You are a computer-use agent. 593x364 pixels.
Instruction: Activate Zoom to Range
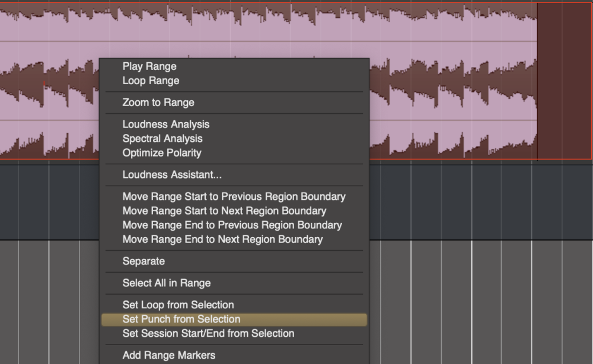click(157, 102)
